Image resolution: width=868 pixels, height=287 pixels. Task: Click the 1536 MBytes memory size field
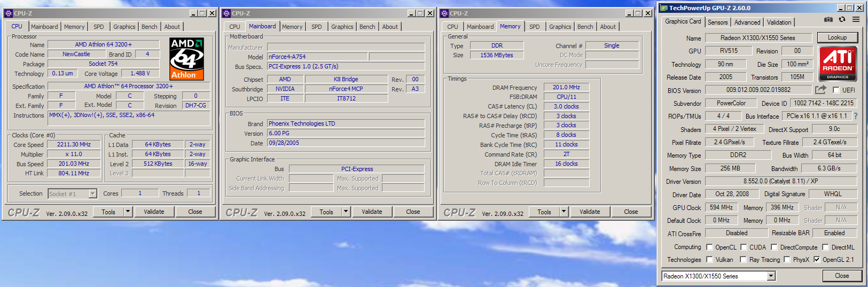pos(497,55)
